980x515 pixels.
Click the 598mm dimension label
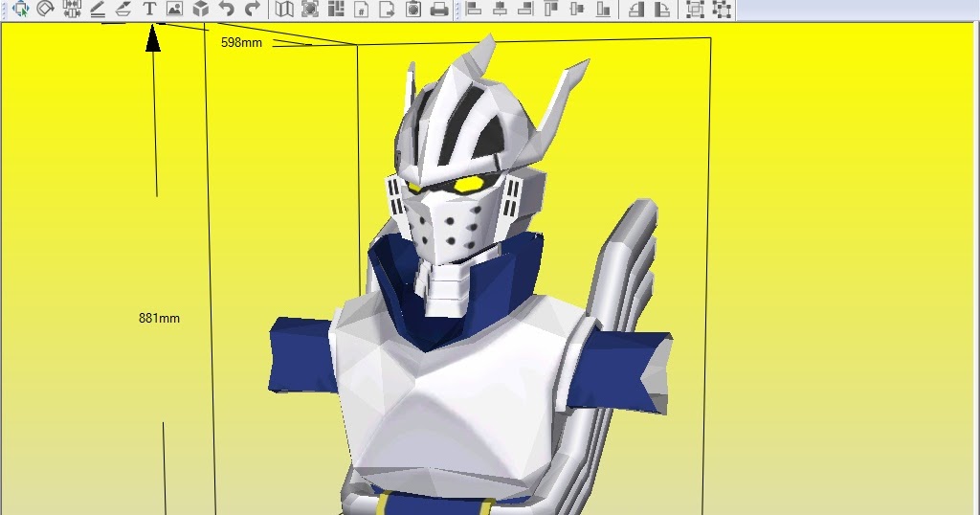pos(241,42)
